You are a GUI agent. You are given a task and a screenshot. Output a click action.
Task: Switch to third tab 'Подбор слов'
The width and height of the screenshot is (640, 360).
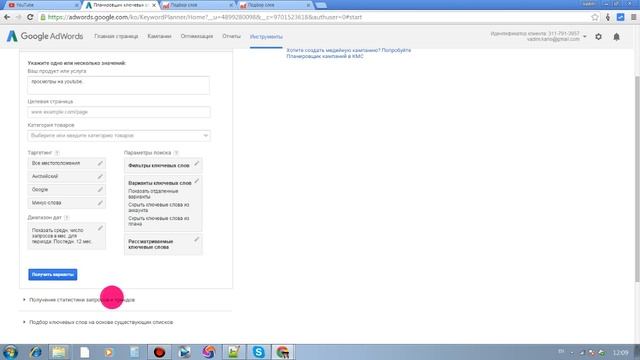197,5
